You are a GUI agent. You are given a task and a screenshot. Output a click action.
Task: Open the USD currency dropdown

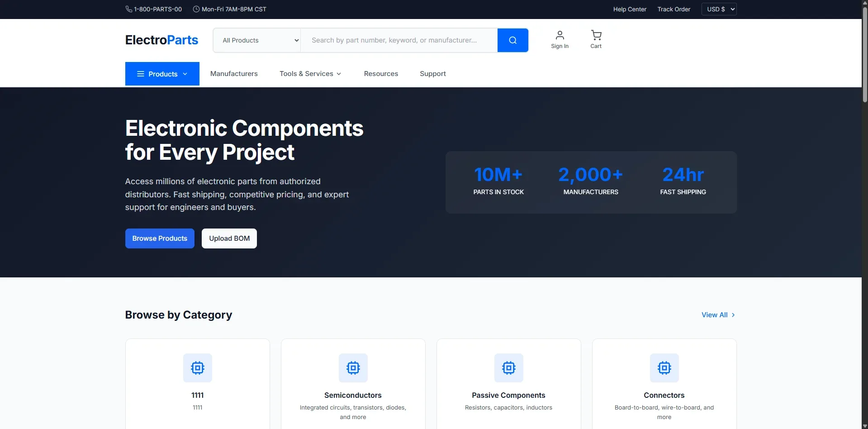(718, 9)
